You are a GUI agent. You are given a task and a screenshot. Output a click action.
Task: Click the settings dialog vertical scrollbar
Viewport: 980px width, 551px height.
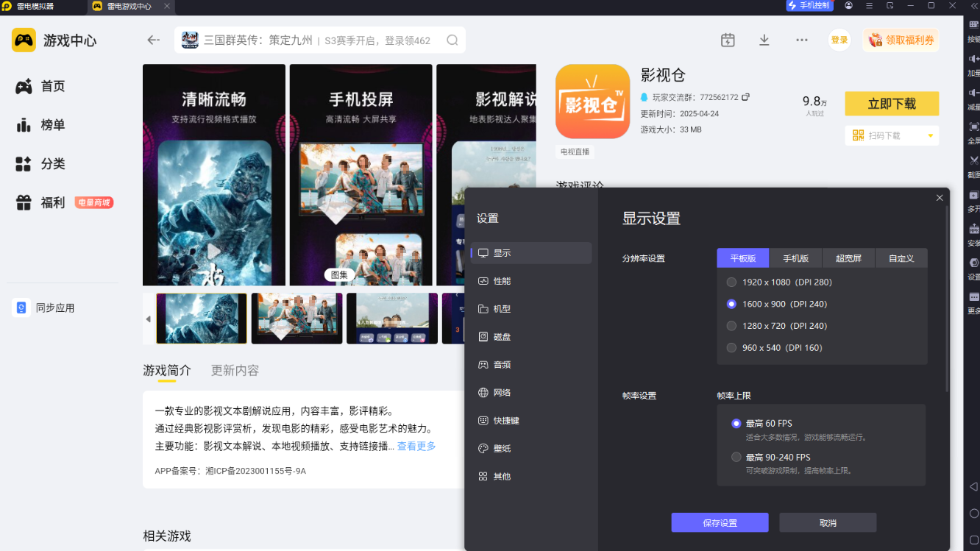coord(947,294)
